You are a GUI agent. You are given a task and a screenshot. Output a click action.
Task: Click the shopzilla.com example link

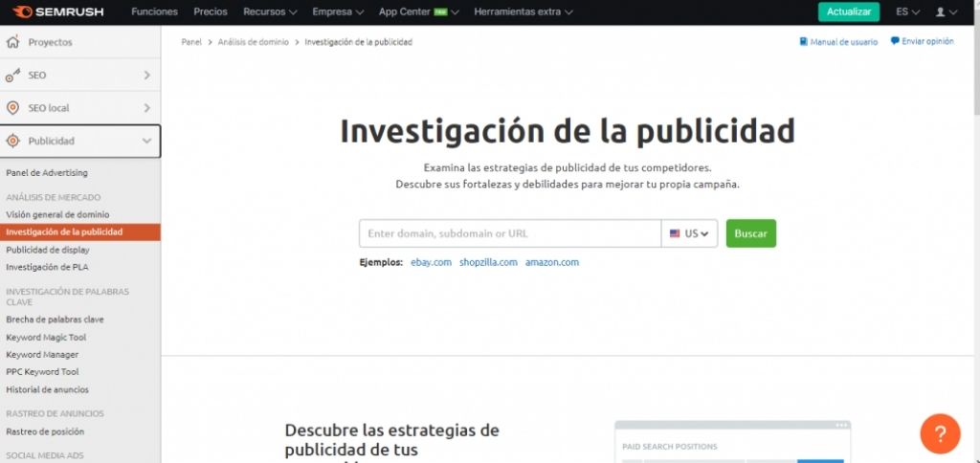tap(488, 262)
